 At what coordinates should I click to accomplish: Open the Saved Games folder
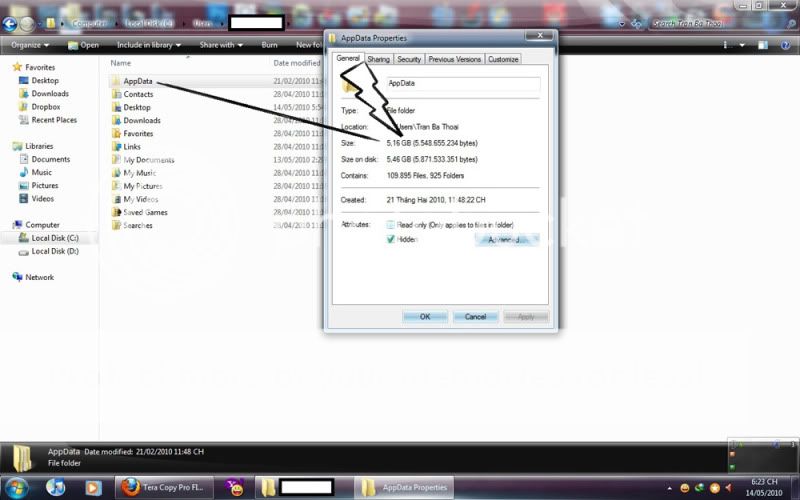click(145, 212)
